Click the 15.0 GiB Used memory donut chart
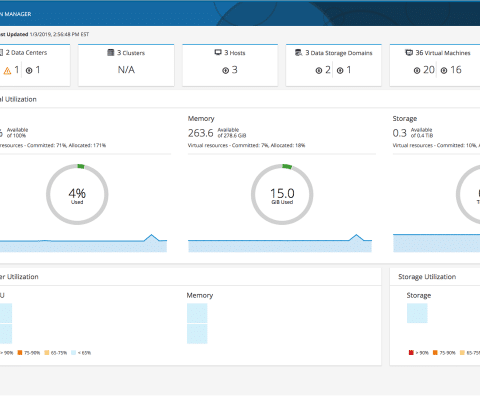Screen dimensions: 480x398 (x=282, y=194)
